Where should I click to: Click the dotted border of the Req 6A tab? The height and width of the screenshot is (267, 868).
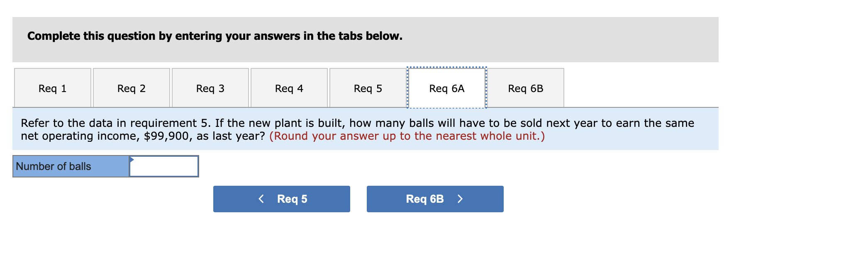tap(447, 68)
